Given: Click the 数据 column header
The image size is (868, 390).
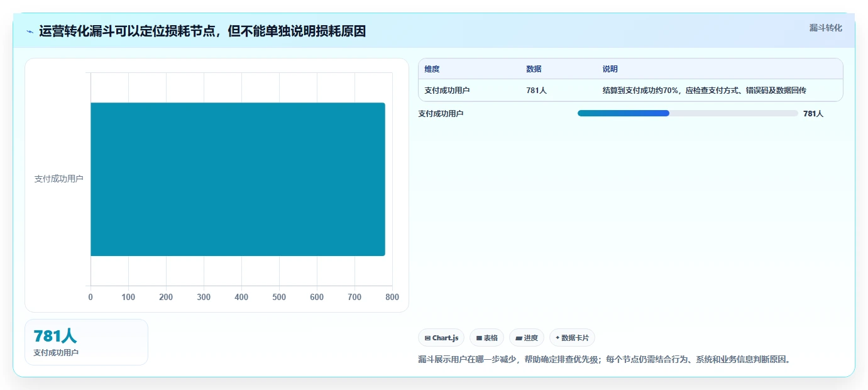Looking at the screenshot, I should [x=534, y=69].
